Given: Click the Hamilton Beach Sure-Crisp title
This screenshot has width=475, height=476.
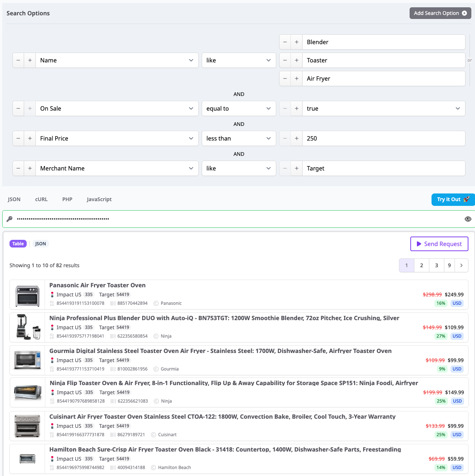Looking at the screenshot, I should [225, 449].
